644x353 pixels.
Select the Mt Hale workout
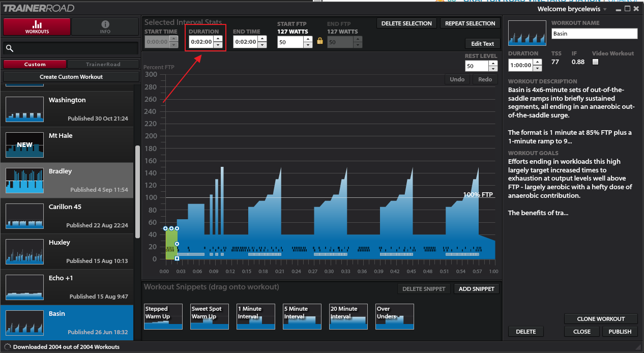(67, 144)
